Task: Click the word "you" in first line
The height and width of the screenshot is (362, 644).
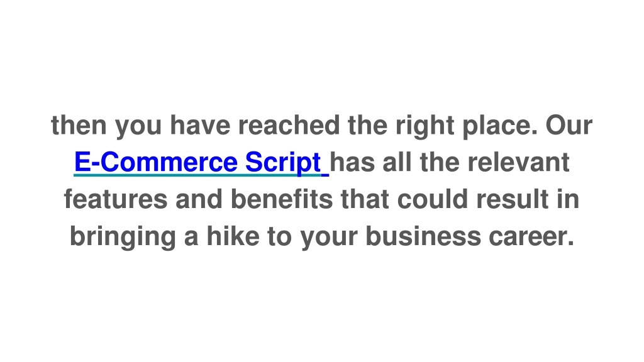Action: 138,127
